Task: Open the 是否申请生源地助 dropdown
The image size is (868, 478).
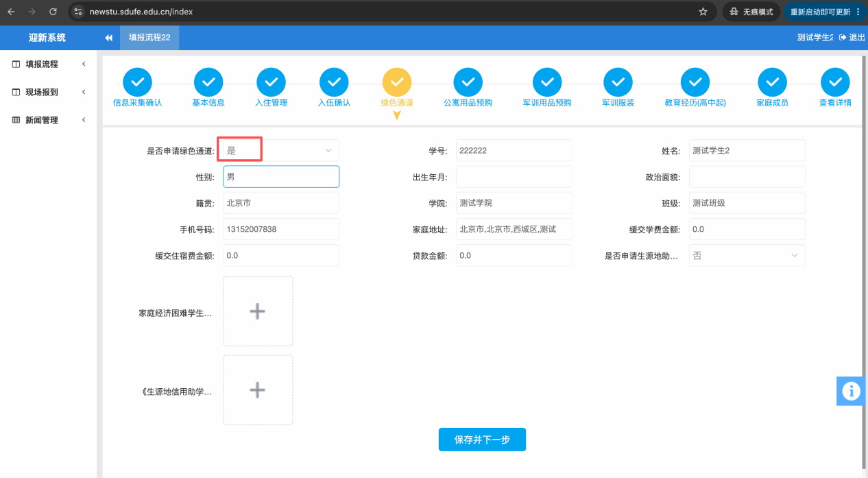Action: click(747, 255)
